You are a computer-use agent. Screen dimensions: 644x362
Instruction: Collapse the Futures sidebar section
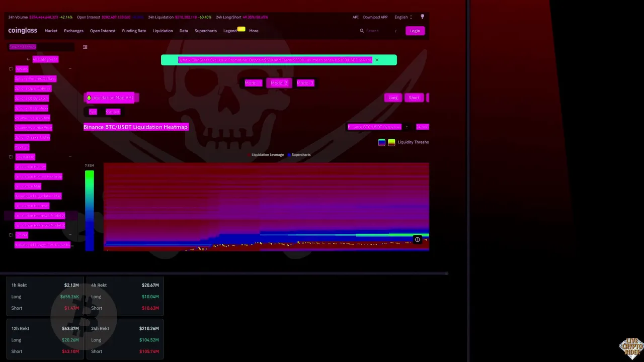[70, 235]
